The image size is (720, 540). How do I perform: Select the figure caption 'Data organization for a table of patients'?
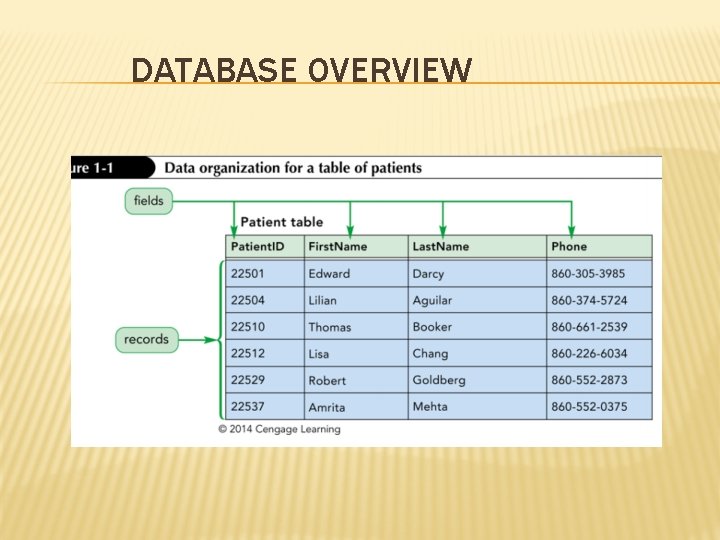293,168
